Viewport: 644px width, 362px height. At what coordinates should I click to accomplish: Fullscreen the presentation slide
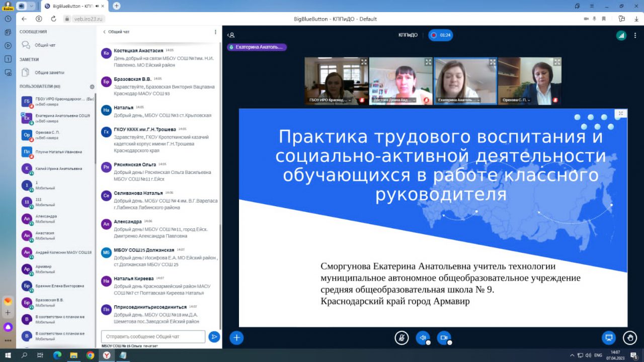pos(621,114)
